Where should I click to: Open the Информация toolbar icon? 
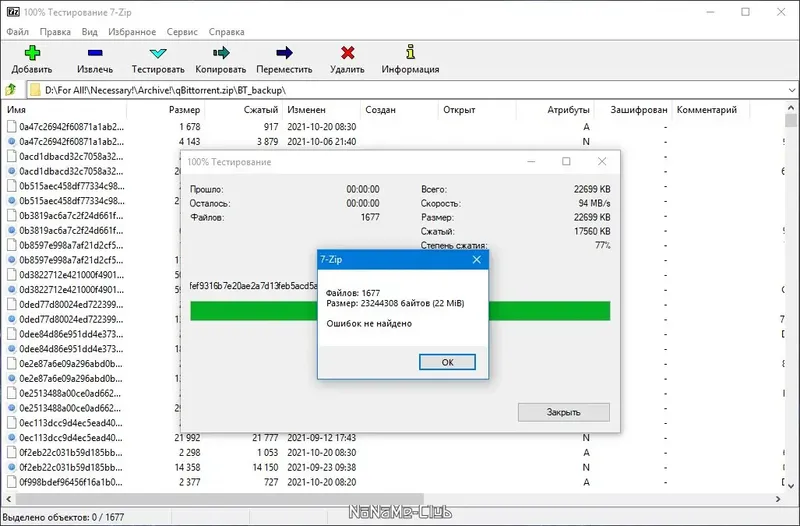pos(410,52)
